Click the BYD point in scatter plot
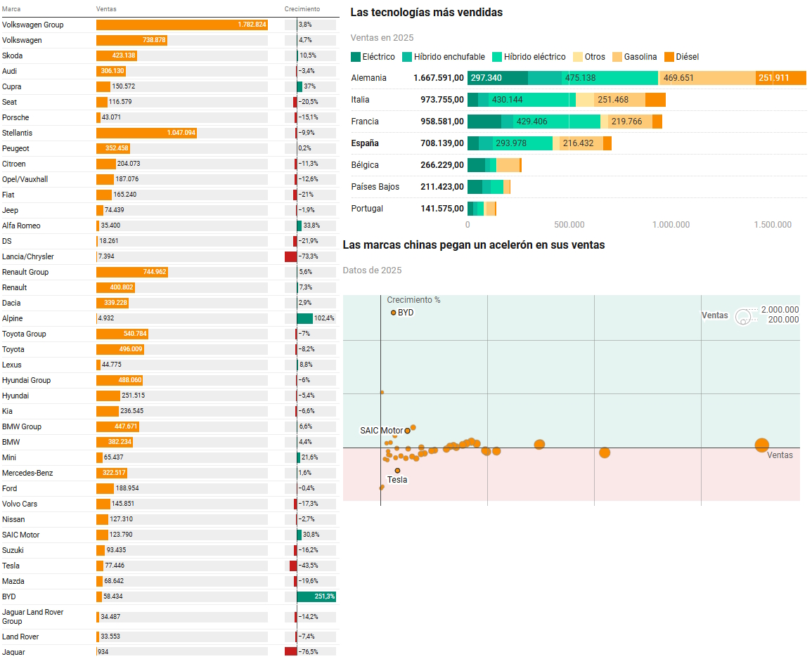 (x=394, y=313)
